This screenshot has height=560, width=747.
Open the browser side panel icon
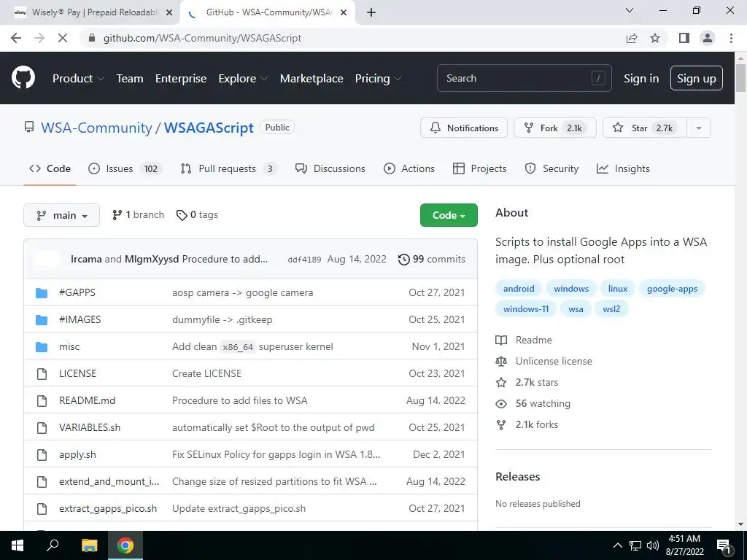[684, 38]
